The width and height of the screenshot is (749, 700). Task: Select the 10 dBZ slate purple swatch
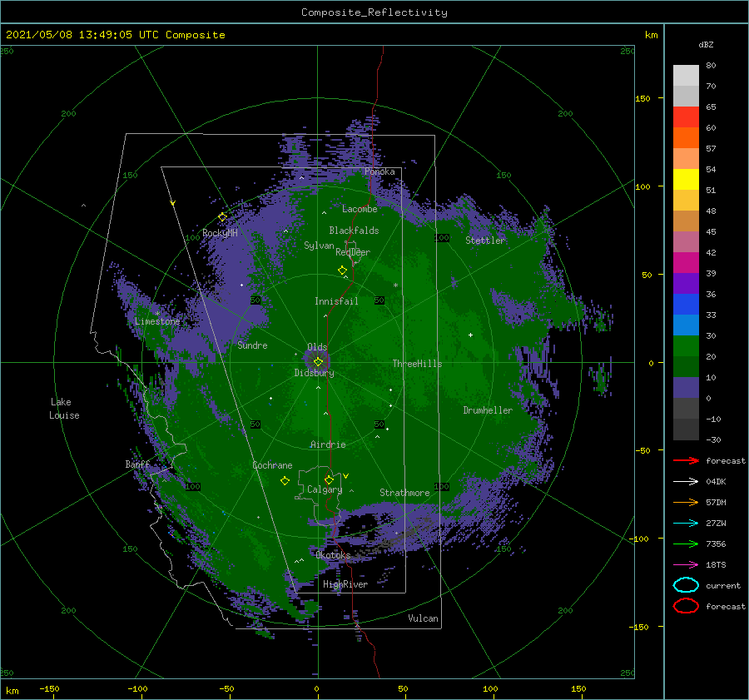pyautogui.click(x=686, y=388)
